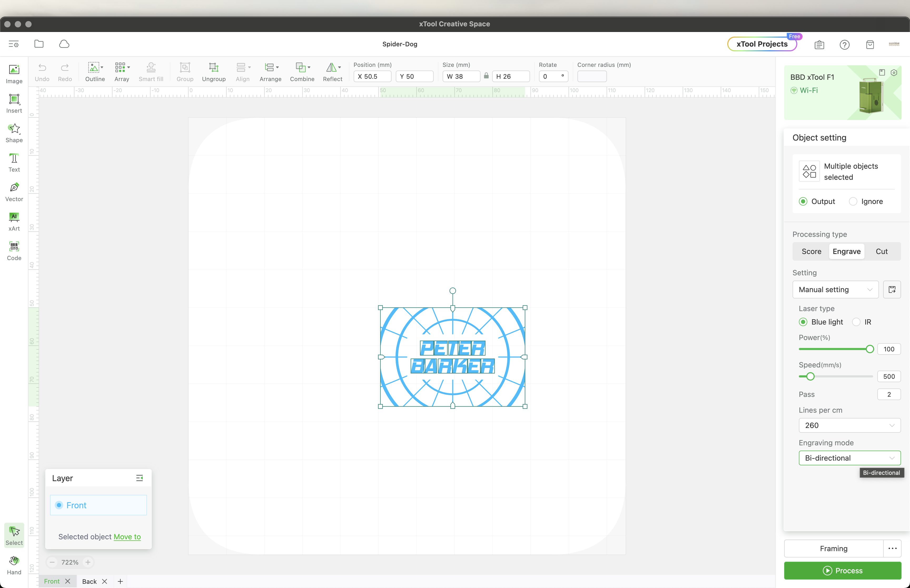Click the Size W input field

tap(461, 76)
